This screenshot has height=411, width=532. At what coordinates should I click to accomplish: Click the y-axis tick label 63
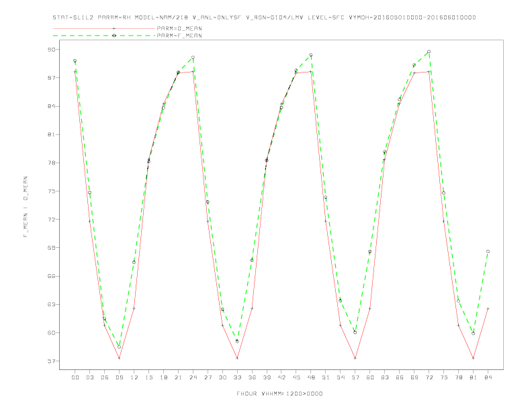point(51,304)
